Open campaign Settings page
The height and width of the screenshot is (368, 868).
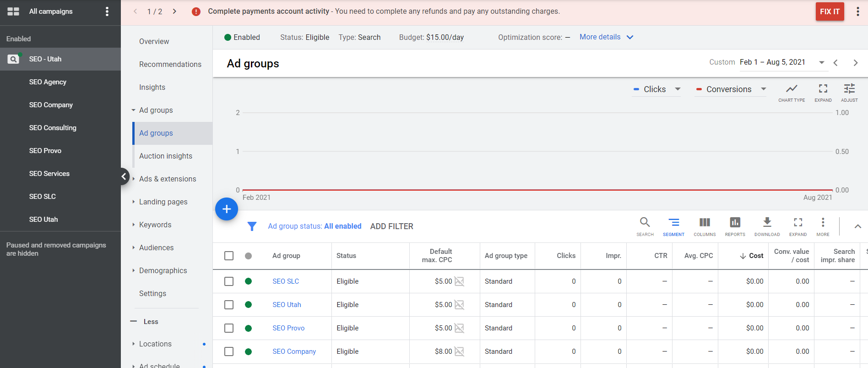(x=152, y=293)
